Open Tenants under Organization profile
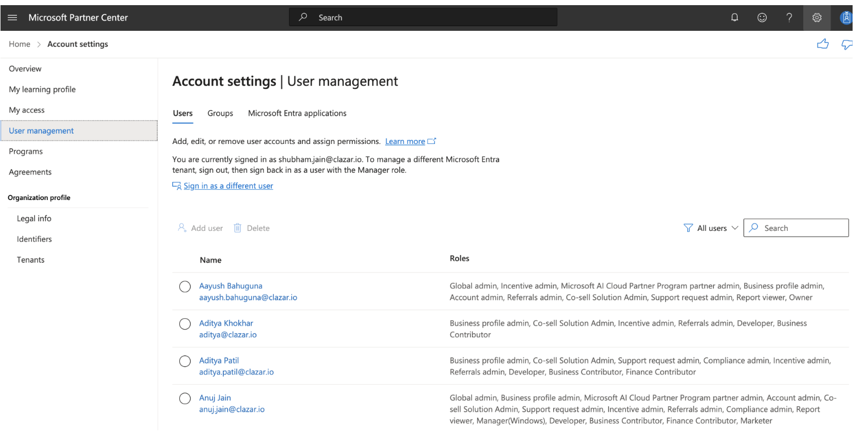 [x=31, y=260]
